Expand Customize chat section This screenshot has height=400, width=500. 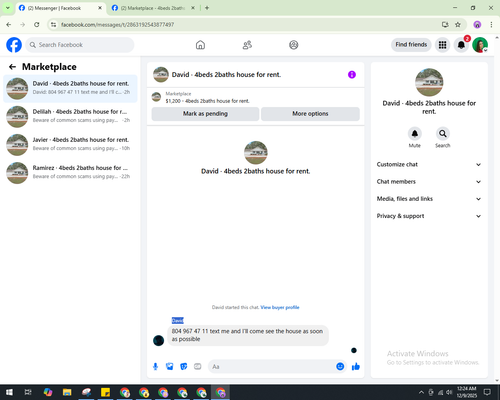point(429,164)
